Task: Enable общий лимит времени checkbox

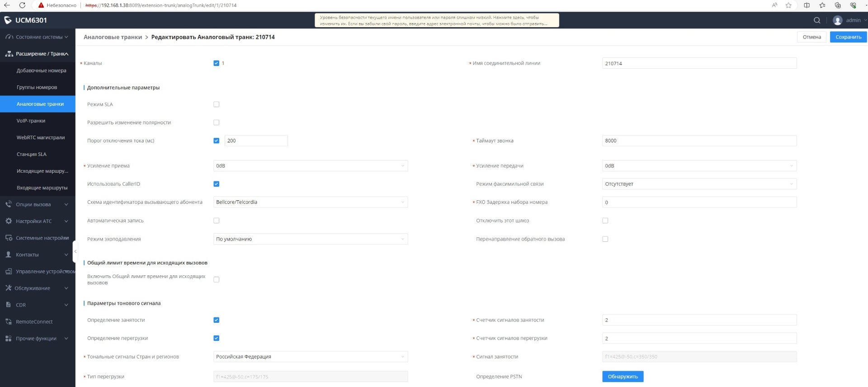Action: pos(216,279)
